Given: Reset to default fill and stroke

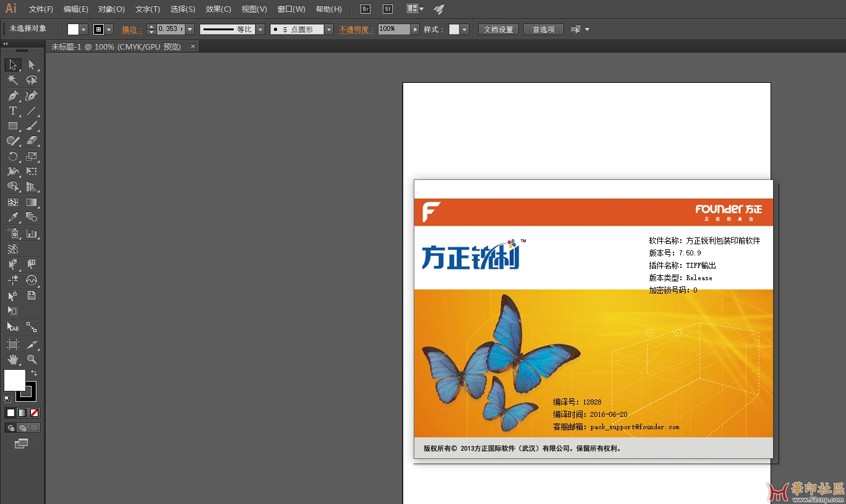Looking at the screenshot, I should (7, 399).
